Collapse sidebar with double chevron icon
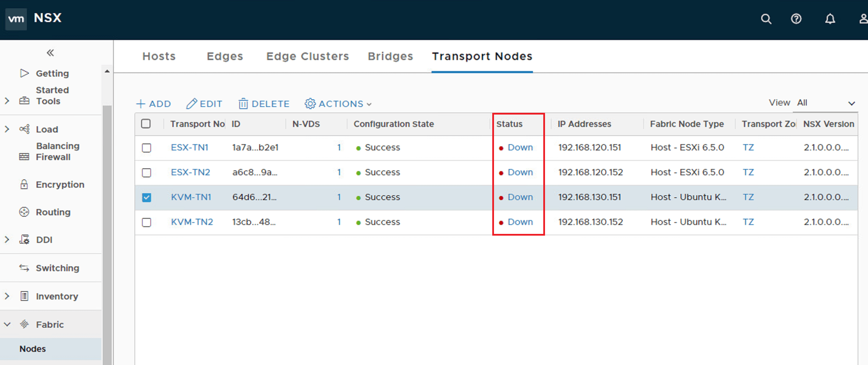 50,53
